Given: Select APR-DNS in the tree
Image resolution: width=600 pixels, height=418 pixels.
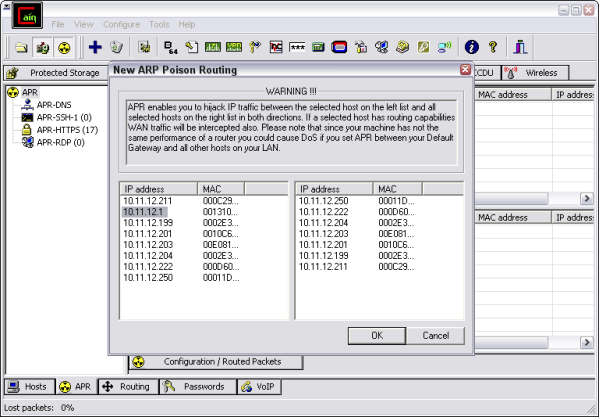Looking at the screenshot, I should [x=54, y=105].
